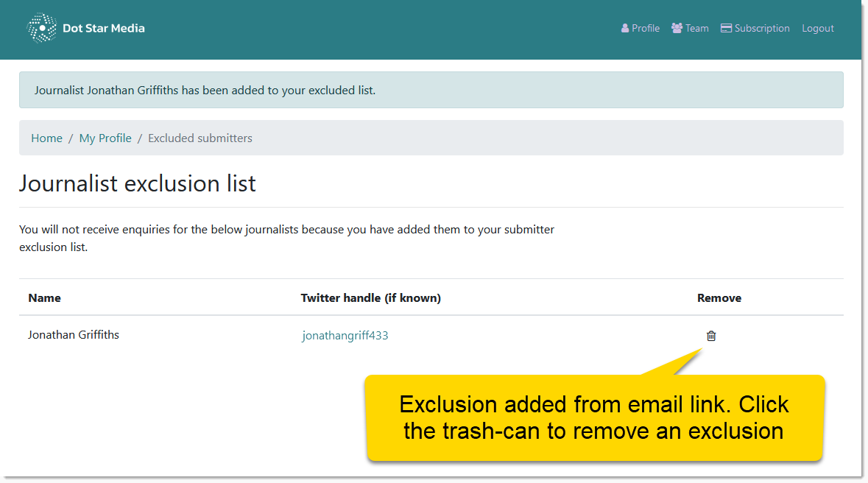Open My Profile from the breadcrumb

105,138
